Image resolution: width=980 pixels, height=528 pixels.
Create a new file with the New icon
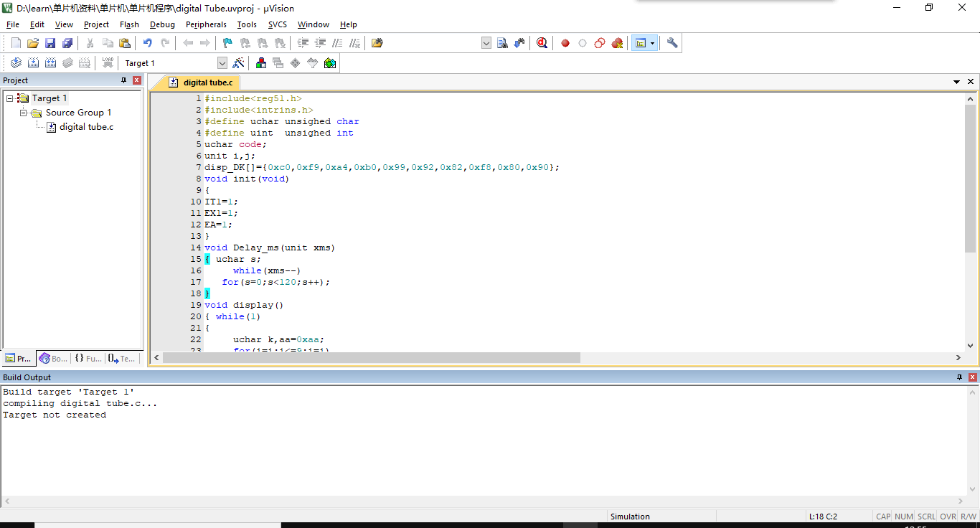[16, 43]
